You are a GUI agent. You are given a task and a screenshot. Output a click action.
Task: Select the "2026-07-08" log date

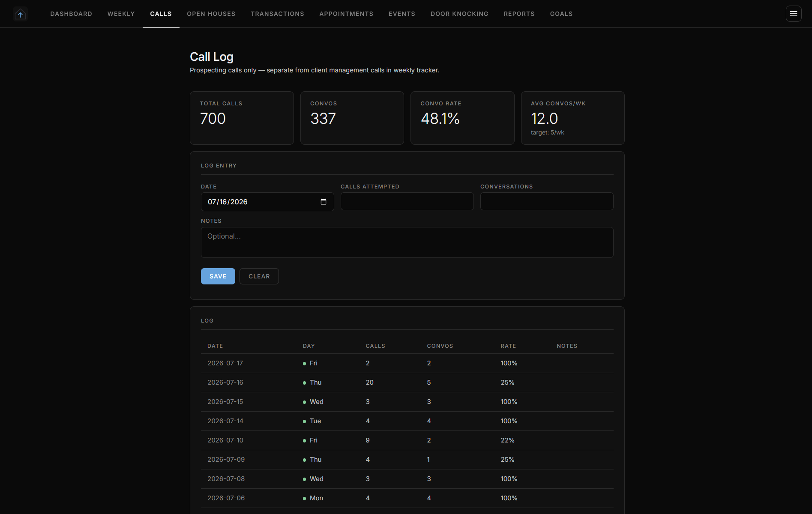point(226,479)
